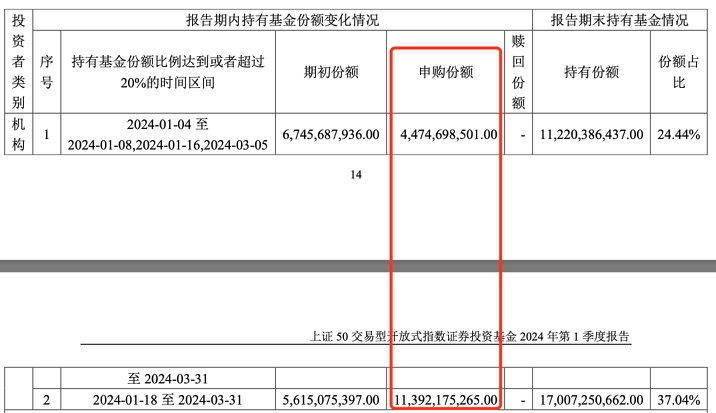
Task: Click value 11,392,175,265.00
Action: (446, 400)
